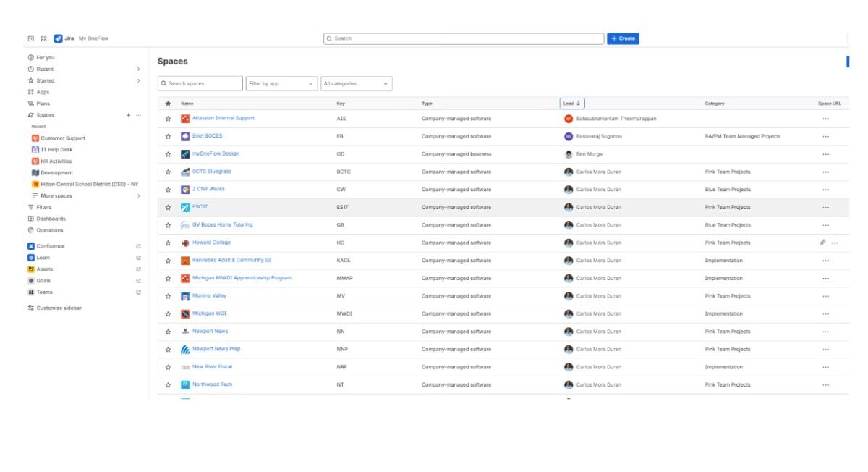Open the Michigan MWDI Apprenticeship Program space
The width and height of the screenshot is (868, 472).
[242, 278]
